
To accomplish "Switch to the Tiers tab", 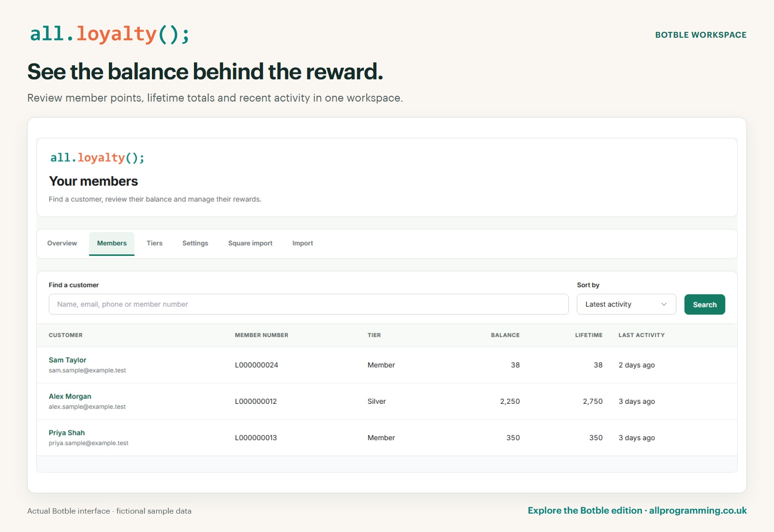I will point(155,243).
